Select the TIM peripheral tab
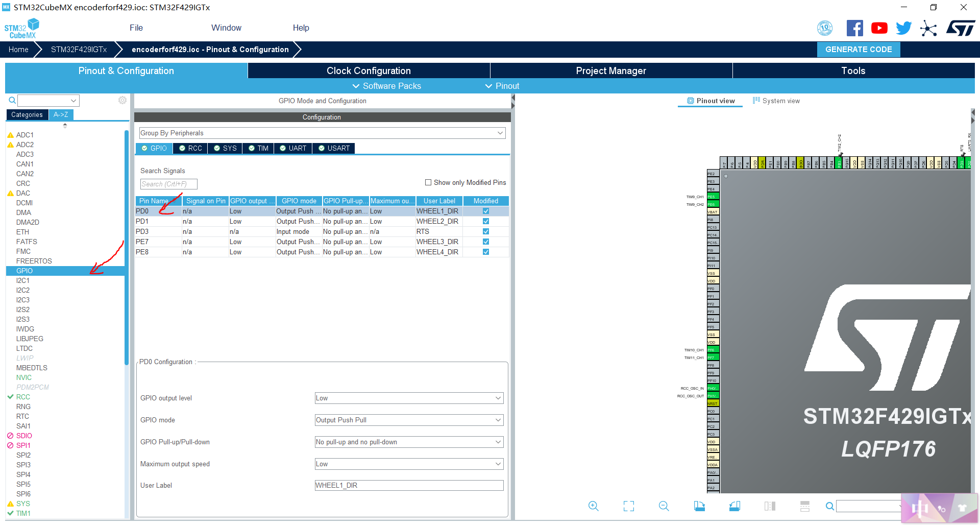The width and height of the screenshot is (980, 525). pyautogui.click(x=258, y=148)
